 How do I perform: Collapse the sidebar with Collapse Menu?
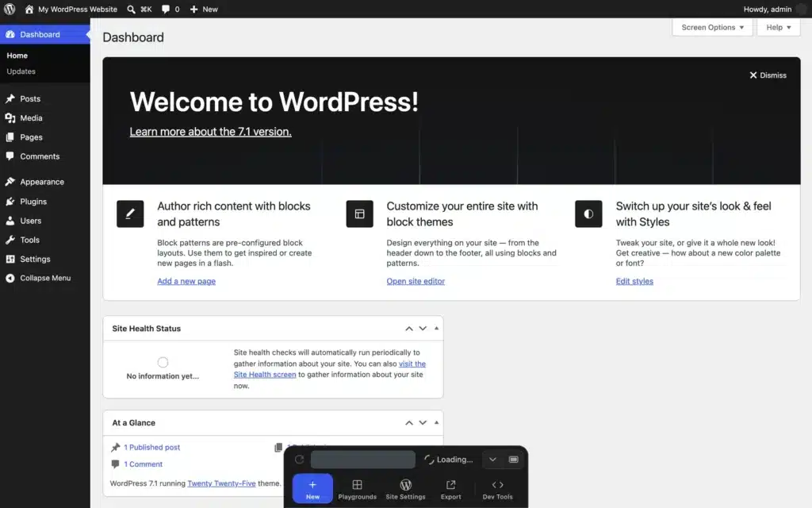tap(38, 278)
